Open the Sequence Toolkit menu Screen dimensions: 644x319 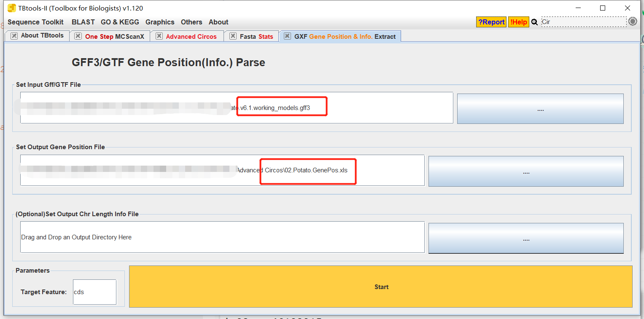pos(35,22)
